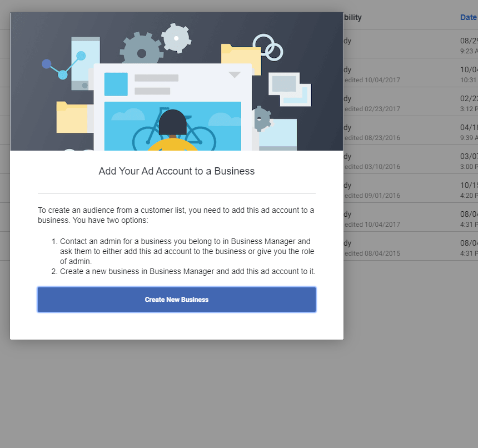
Task: Click the Create New Business button
Action: [177, 300]
